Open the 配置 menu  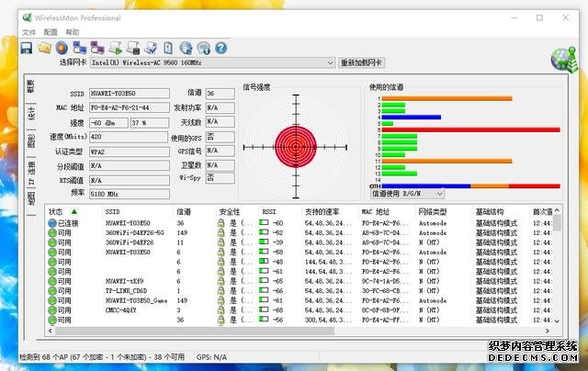coord(51,32)
